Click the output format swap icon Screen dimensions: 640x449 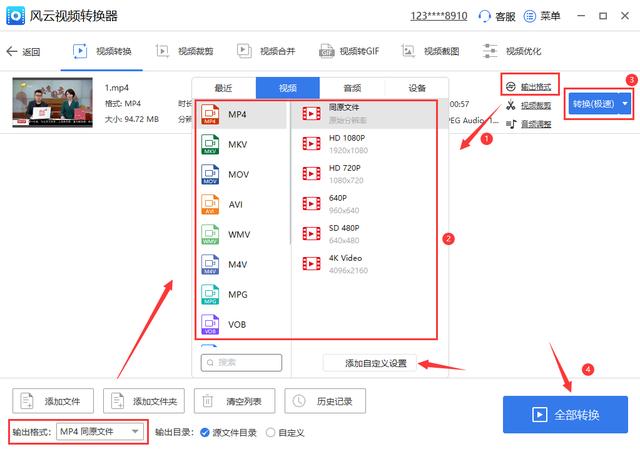pyautogui.click(x=511, y=87)
